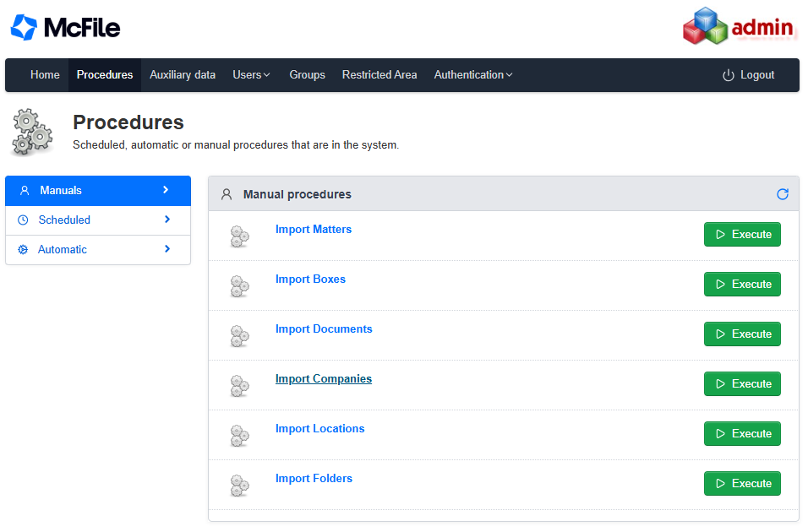
Task: Select the Scheduled procedures category
Action: click(98, 220)
